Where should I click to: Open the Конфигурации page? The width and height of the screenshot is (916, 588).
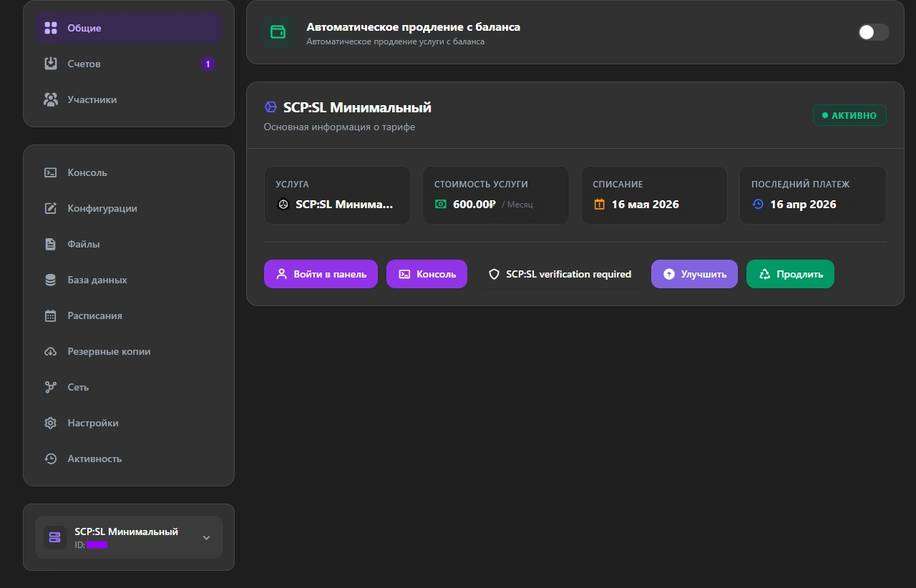129,208
